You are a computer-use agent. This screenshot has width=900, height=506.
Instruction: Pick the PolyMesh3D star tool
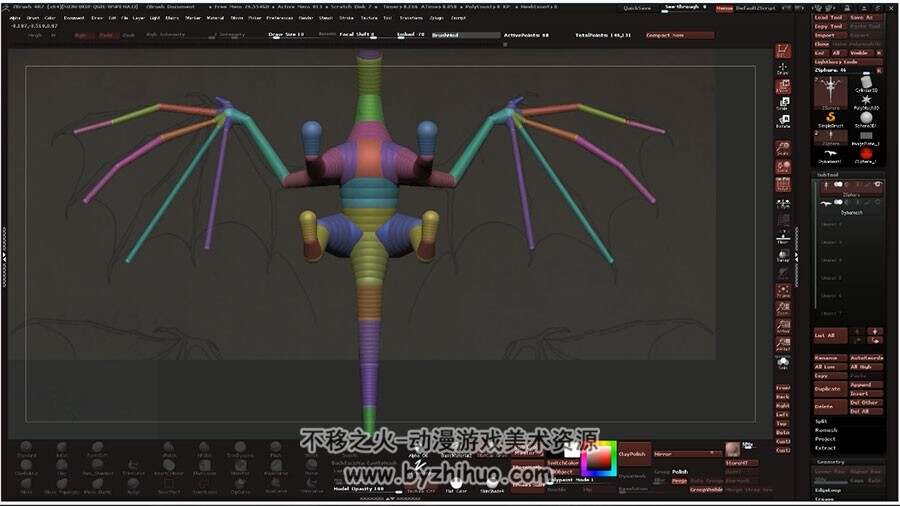[x=866, y=102]
